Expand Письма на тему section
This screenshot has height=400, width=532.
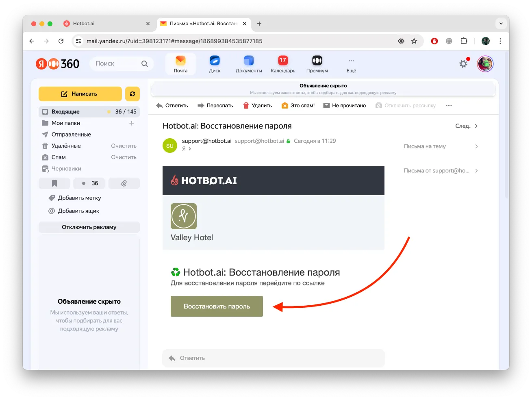(x=441, y=146)
